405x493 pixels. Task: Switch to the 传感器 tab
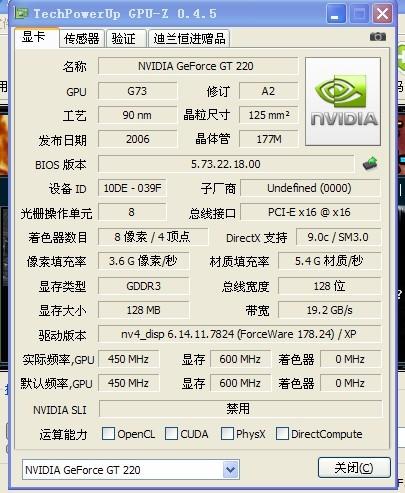(x=82, y=39)
